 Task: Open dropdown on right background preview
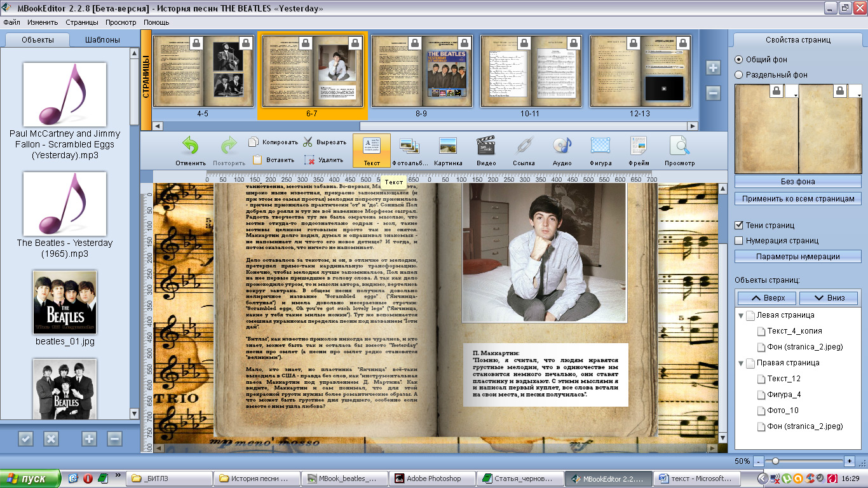pyautogui.click(x=855, y=92)
